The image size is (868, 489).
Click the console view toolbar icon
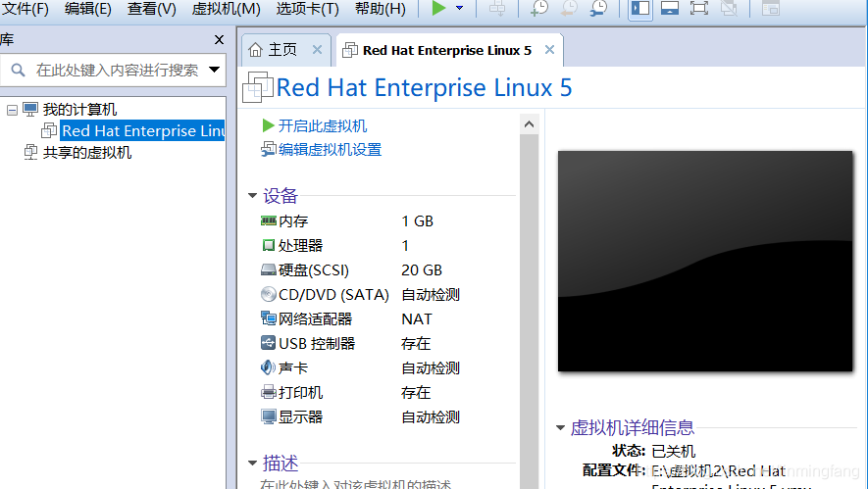click(770, 8)
